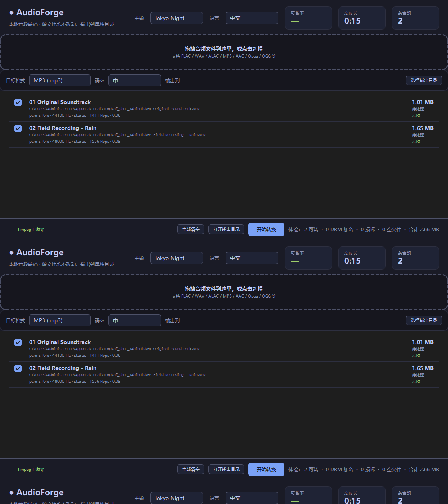Open the 码率 中 bitrate dropdown in the first view

pyautogui.click(x=135, y=80)
